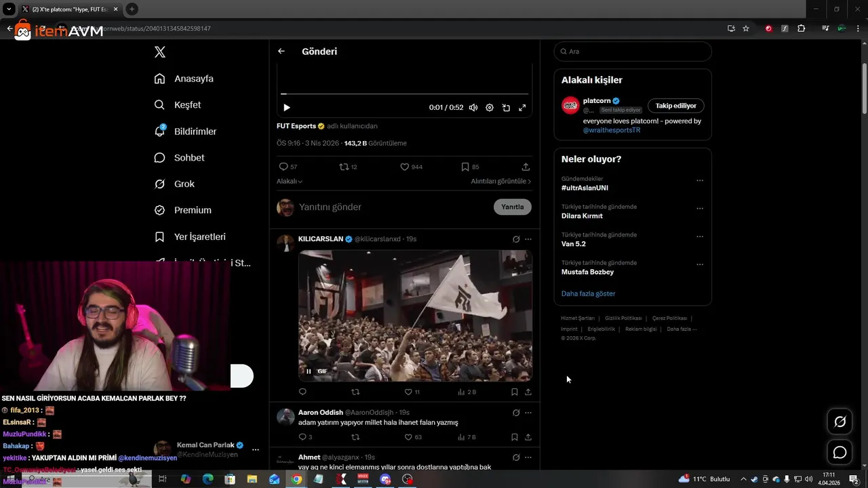Open the floating Grok button
The width and height of the screenshot is (868, 488).
(840, 422)
